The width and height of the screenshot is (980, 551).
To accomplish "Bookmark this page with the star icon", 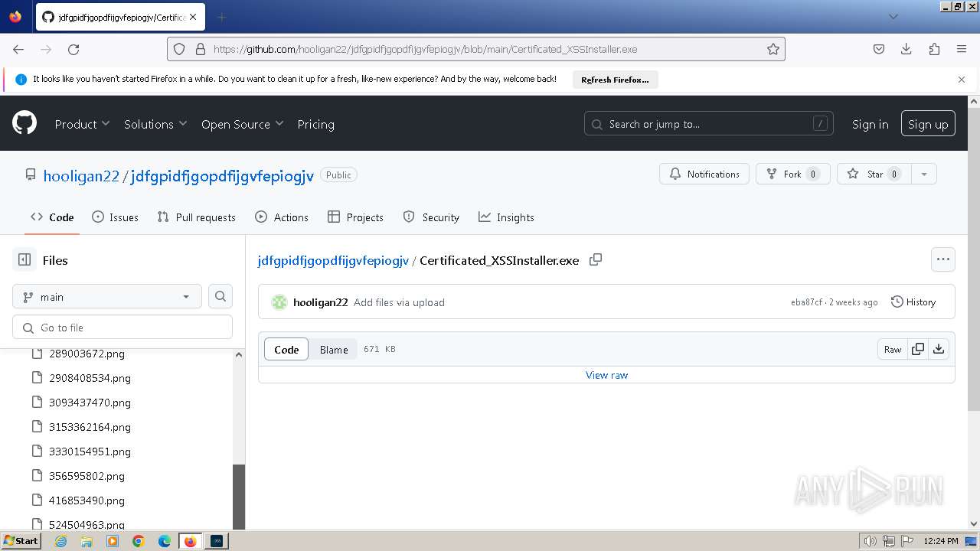I will (773, 49).
